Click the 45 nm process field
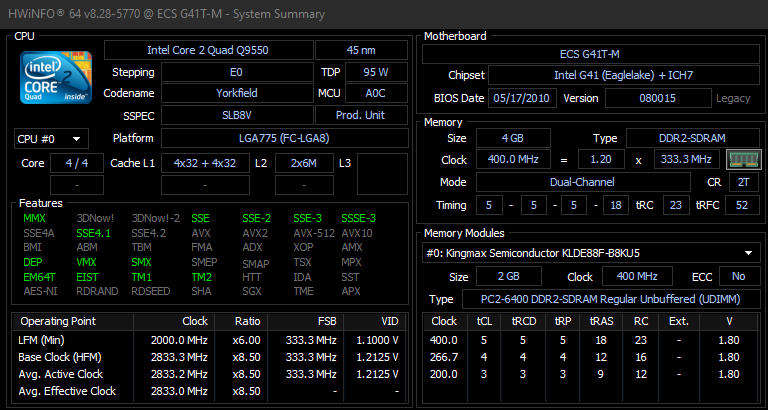The height and width of the screenshot is (410, 768). click(x=361, y=50)
